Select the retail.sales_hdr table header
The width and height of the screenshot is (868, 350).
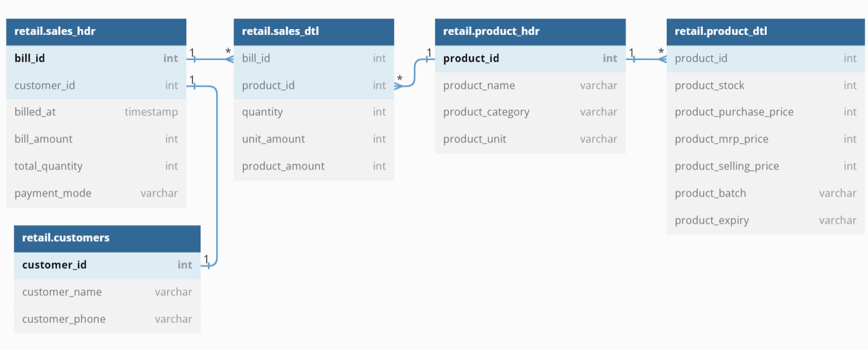tap(96, 31)
